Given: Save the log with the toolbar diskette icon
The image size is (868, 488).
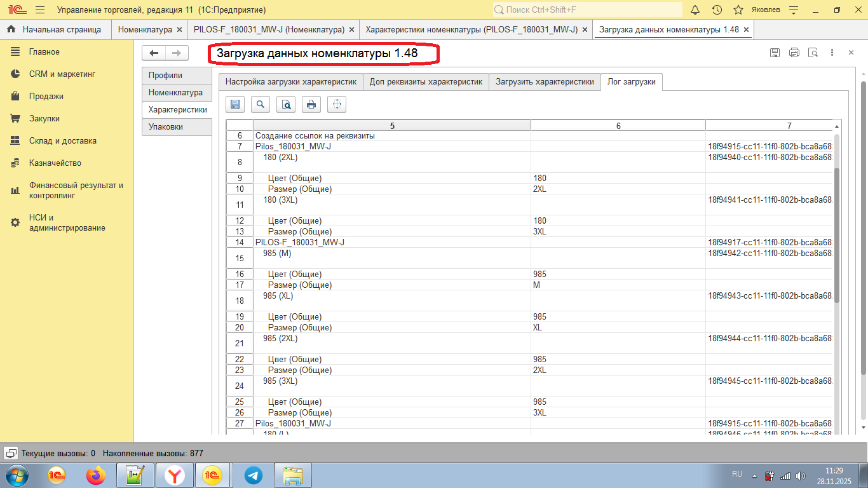Looking at the screenshot, I should click(235, 104).
